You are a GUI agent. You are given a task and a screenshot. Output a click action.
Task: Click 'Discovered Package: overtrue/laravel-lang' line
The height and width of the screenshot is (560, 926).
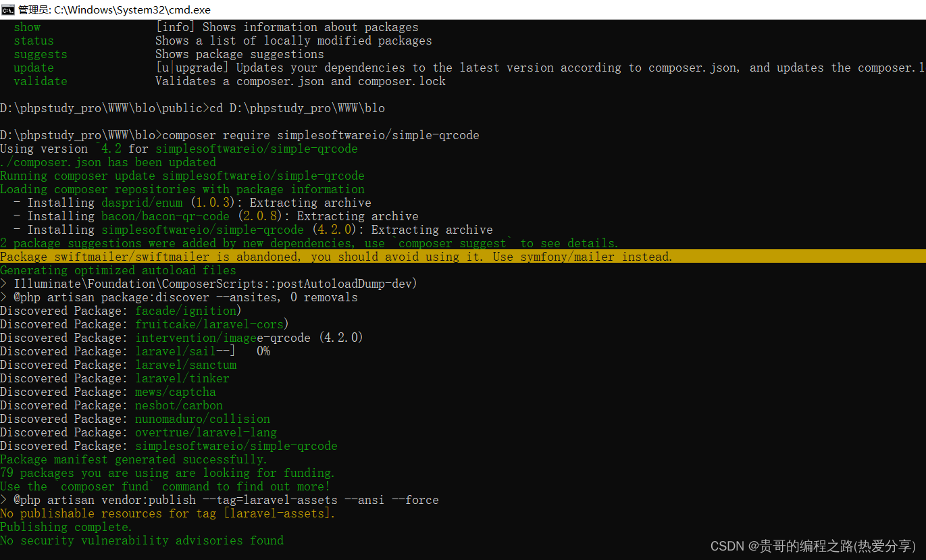tap(138, 432)
